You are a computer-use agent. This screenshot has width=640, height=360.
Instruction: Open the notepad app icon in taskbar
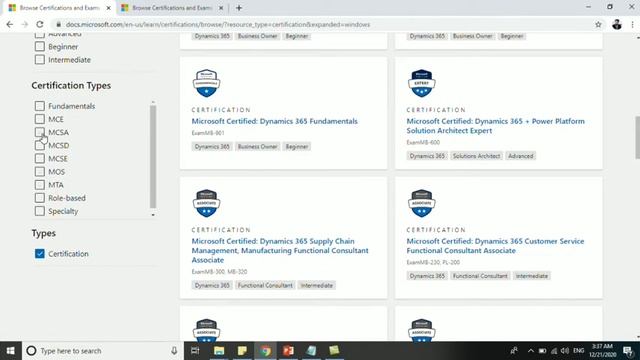[311, 351]
